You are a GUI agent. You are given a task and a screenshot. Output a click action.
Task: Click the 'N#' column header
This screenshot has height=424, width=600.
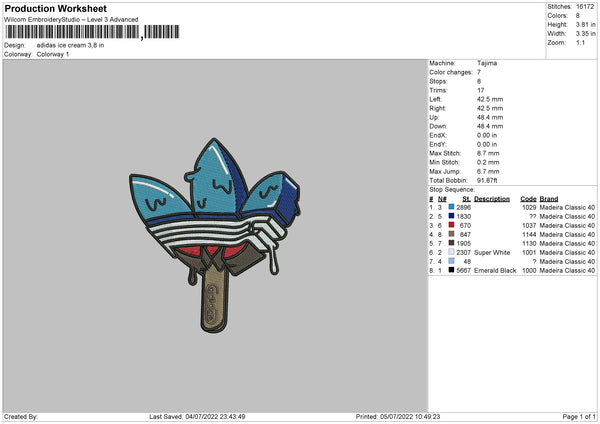[x=442, y=199]
